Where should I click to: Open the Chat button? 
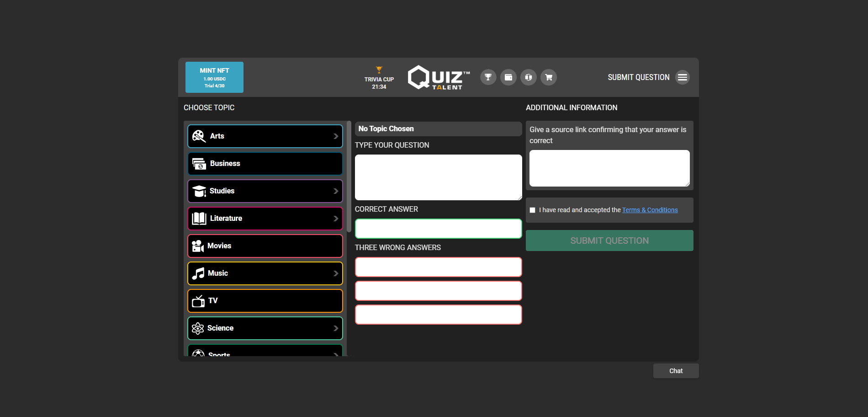(x=676, y=371)
